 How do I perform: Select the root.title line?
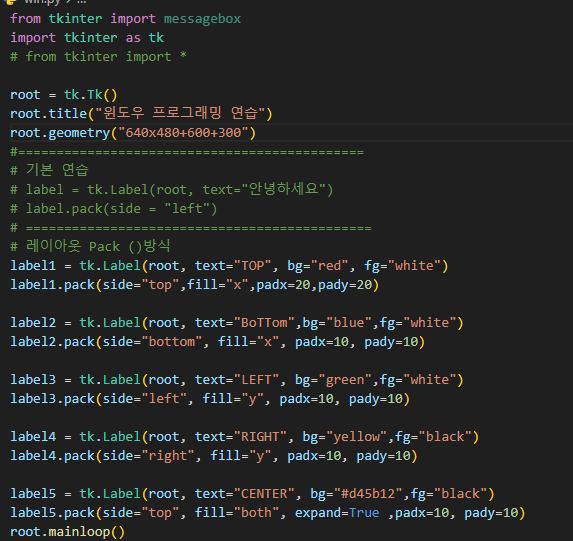141,114
